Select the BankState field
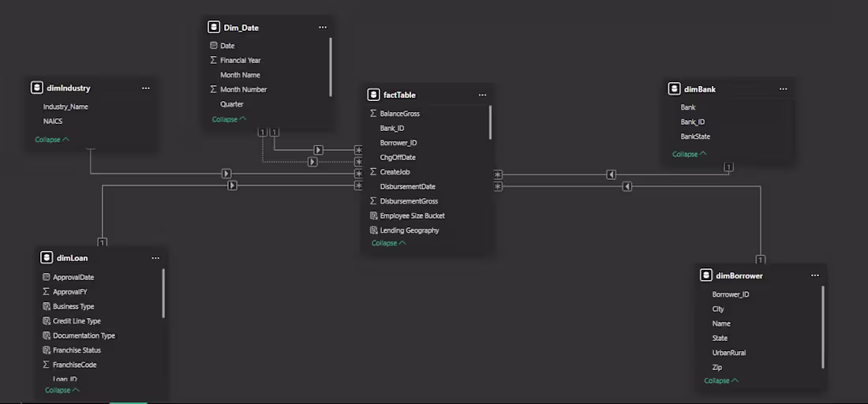This screenshot has height=404, width=868. tap(695, 137)
